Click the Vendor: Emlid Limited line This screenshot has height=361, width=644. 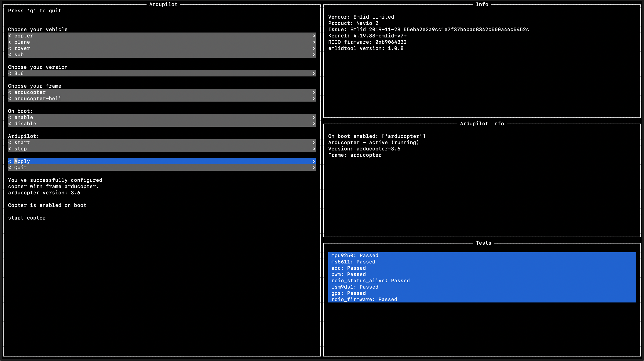tap(361, 17)
